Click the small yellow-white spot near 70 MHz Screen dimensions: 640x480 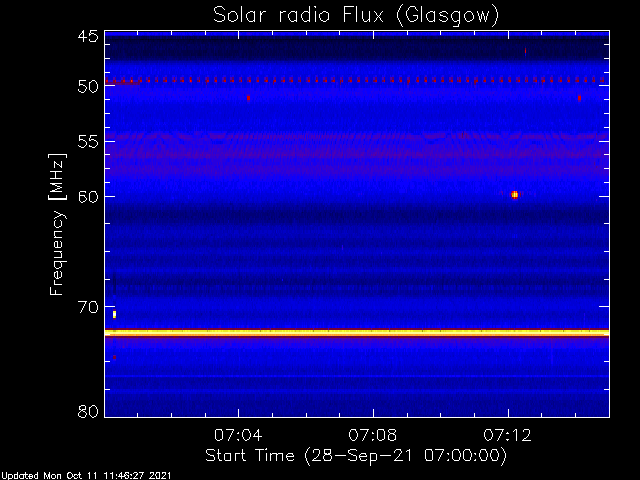[x=115, y=314]
